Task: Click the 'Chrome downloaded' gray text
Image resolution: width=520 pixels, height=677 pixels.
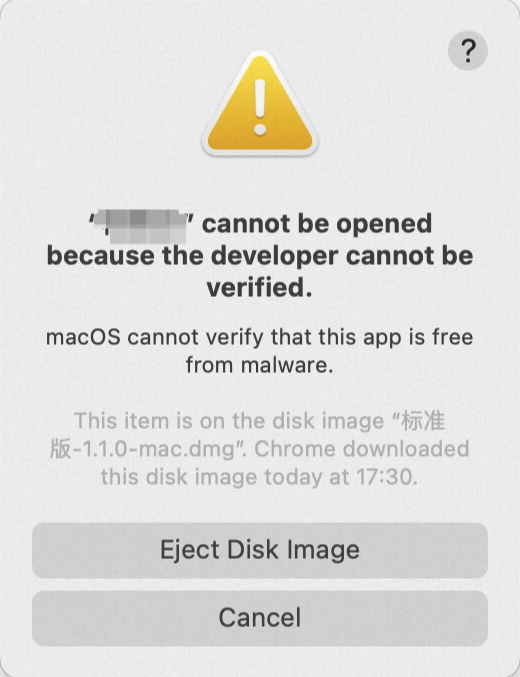Action: click(x=361, y=449)
